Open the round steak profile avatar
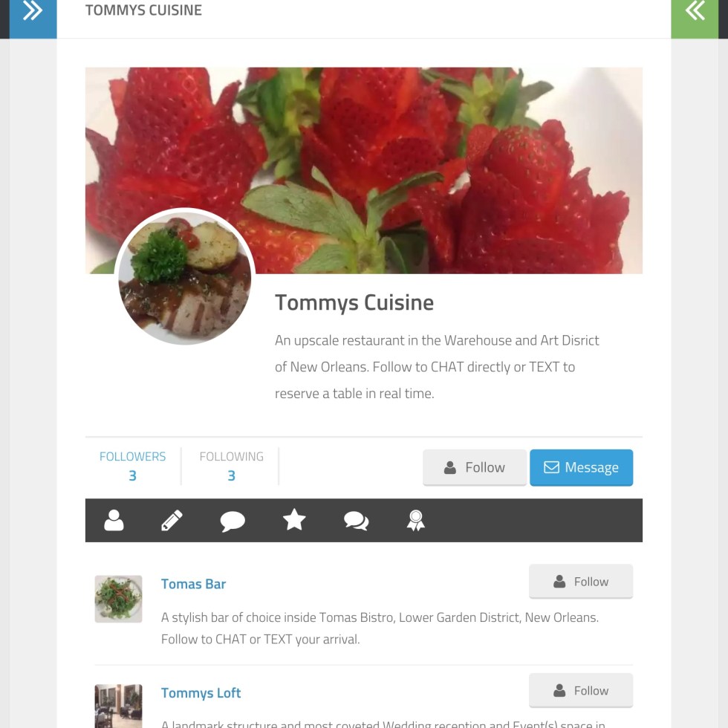Screen dimensions: 728x728 185,277
